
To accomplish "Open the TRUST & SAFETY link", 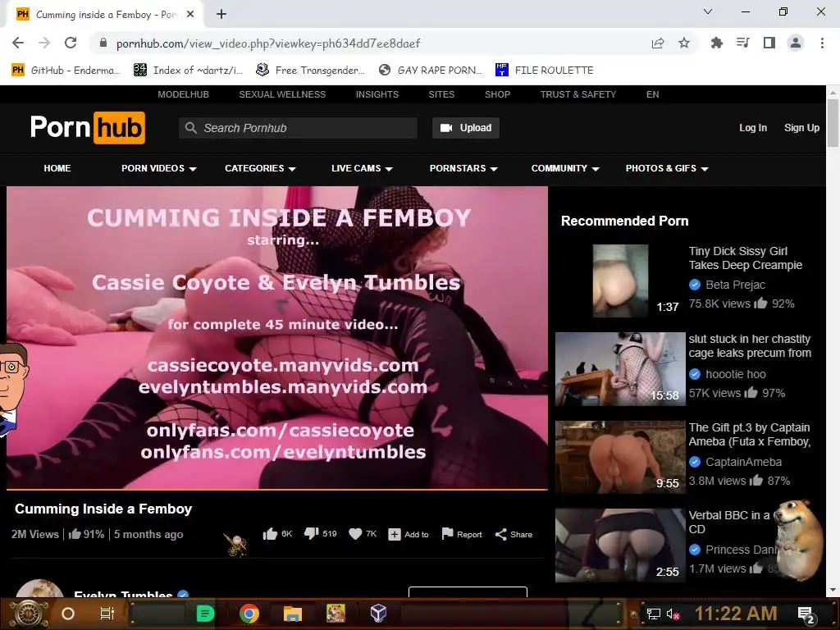I will [x=578, y=94].
